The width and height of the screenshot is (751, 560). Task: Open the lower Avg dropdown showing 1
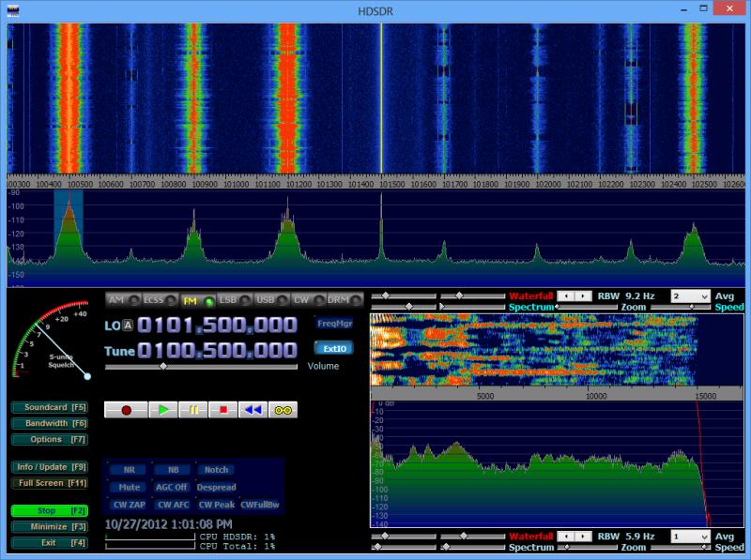click(x=691, y=535)
